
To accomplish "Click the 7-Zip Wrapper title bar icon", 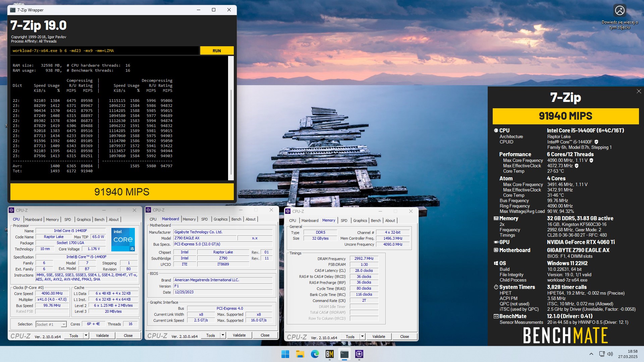I will pyautogui.click(x=13, y=10).
